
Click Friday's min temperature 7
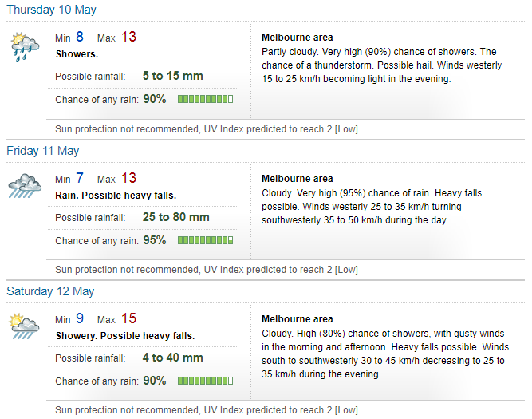click(x=80, y=178)
